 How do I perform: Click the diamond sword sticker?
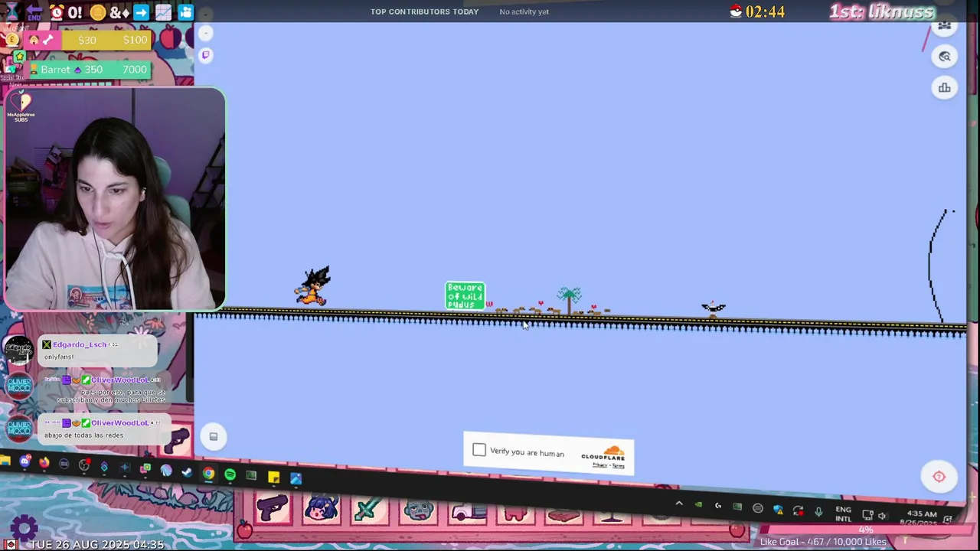(x=370, y=510)
